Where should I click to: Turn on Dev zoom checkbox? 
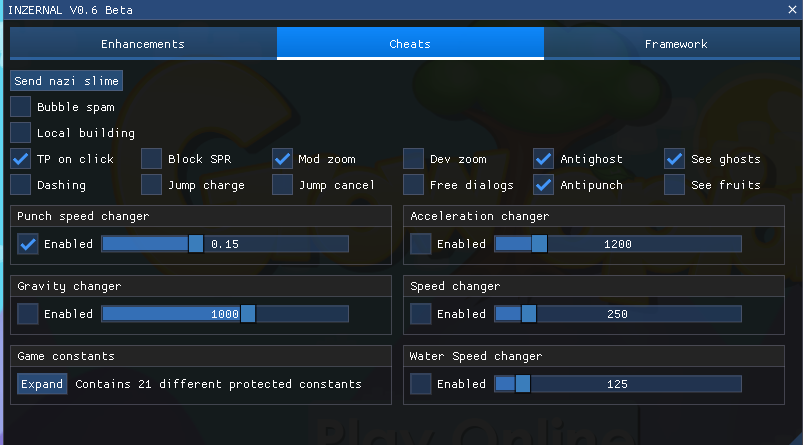tap(413, 159)
